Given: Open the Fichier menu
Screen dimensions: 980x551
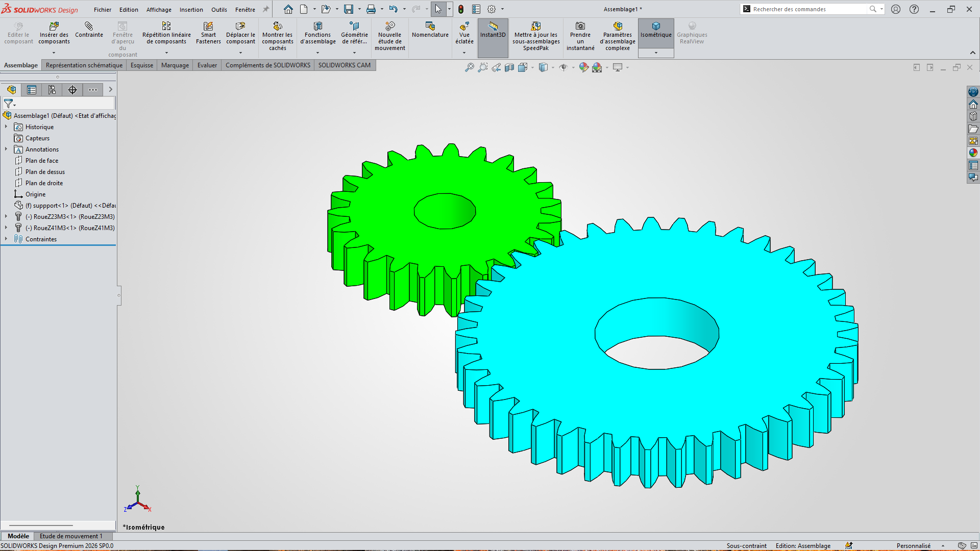Looking at the screenshot, I should point(103,10).
